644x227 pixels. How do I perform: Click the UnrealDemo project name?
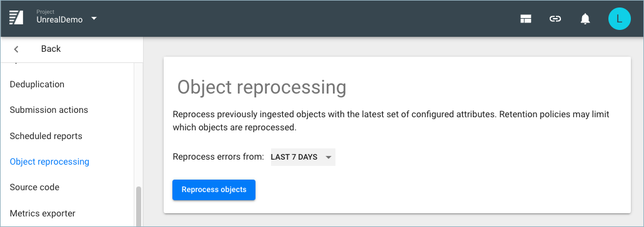(x=59, y=20)
